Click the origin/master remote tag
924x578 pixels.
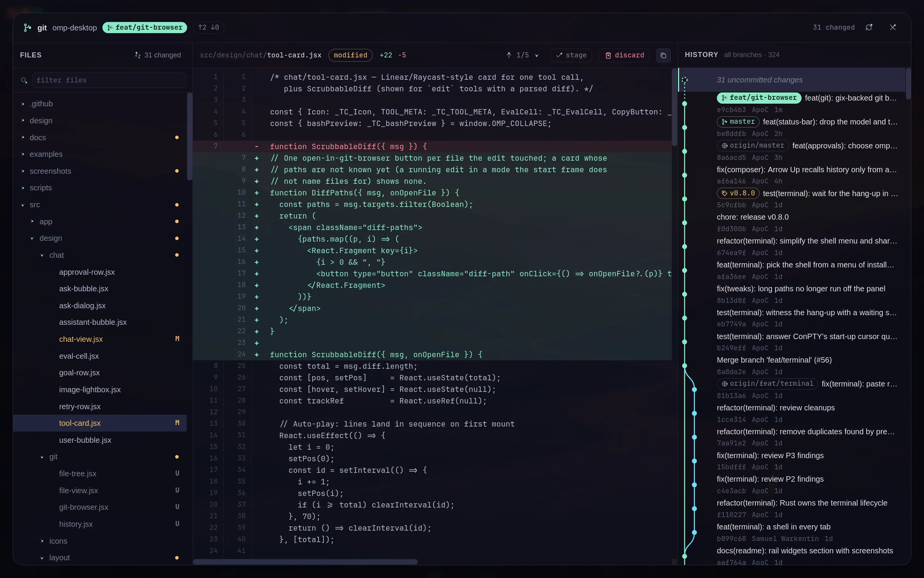click(753, 146)
